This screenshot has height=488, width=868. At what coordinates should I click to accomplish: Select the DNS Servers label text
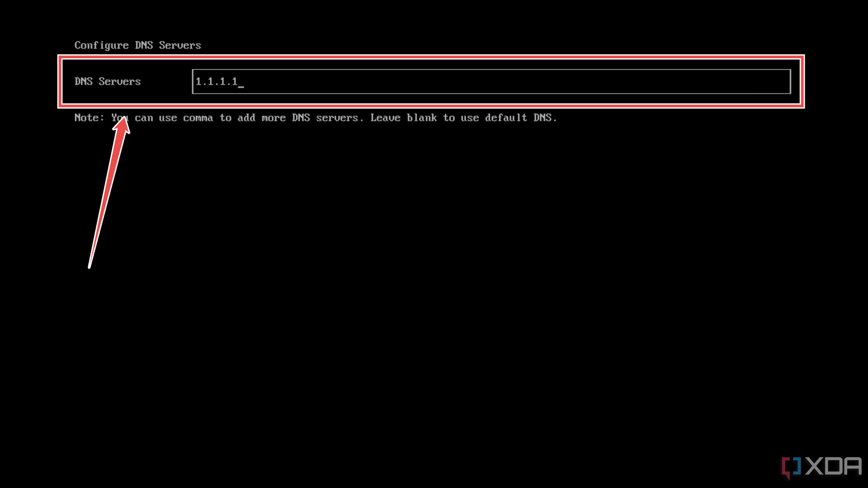click(x=107, y=81)
